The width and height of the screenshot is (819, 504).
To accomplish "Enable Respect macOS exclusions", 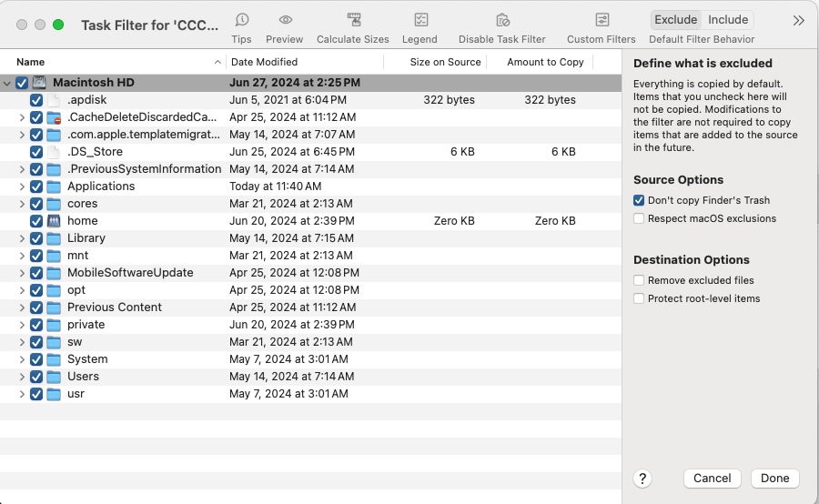I will click(x=639, y=218).
